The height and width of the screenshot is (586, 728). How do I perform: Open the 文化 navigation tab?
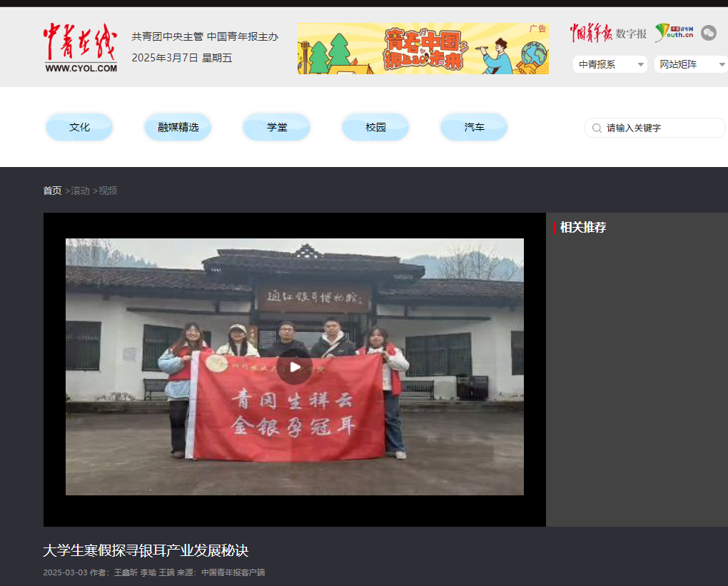(x=79, y=127)
